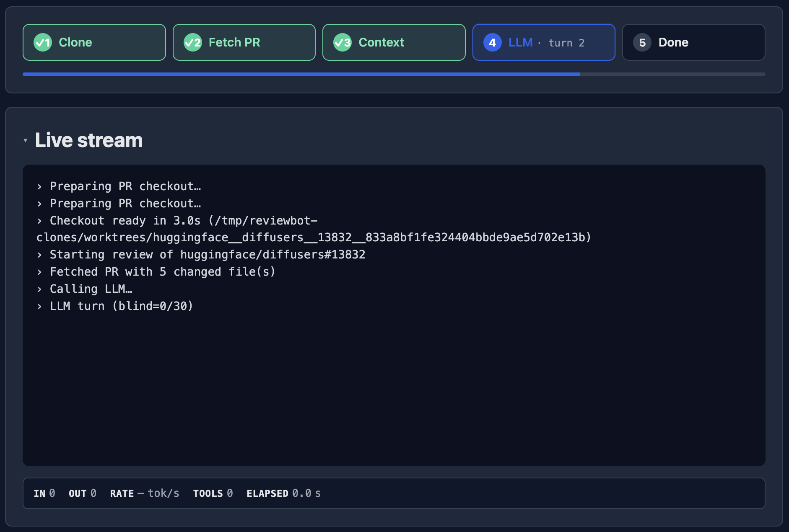
Task: Click the green checkmark on the Clone step
Action: [43, 42]
